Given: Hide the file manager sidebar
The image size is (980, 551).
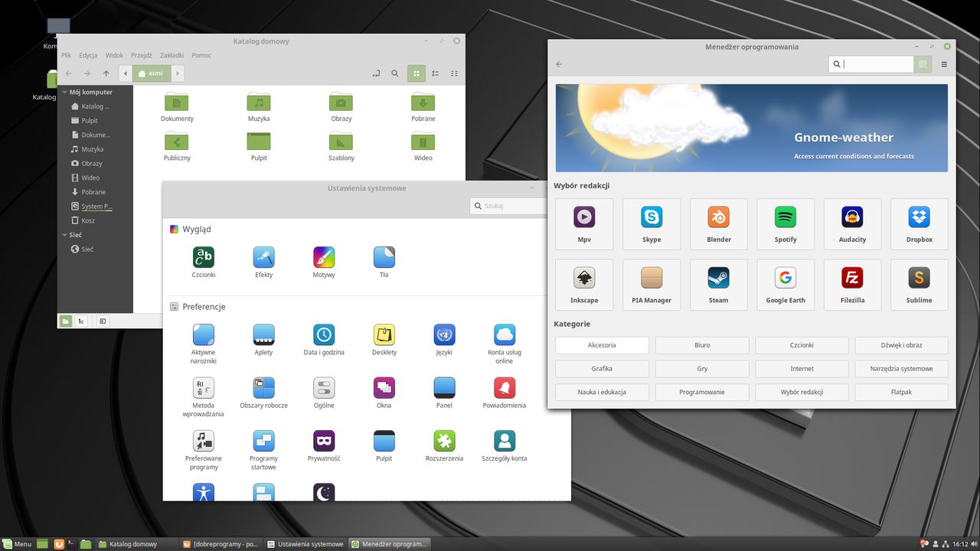Looking at the screenshot, I should coord(103,321).
